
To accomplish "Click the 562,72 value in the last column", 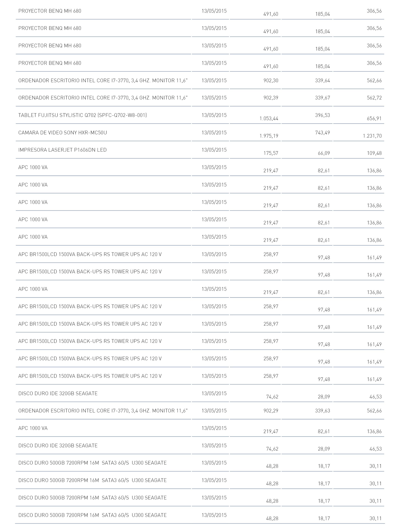I will [374, 98].
